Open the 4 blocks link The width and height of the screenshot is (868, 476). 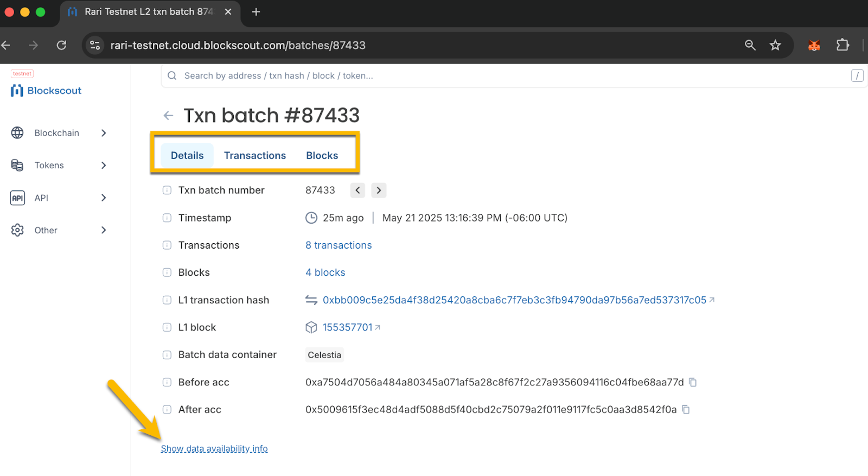coord(325,272)
